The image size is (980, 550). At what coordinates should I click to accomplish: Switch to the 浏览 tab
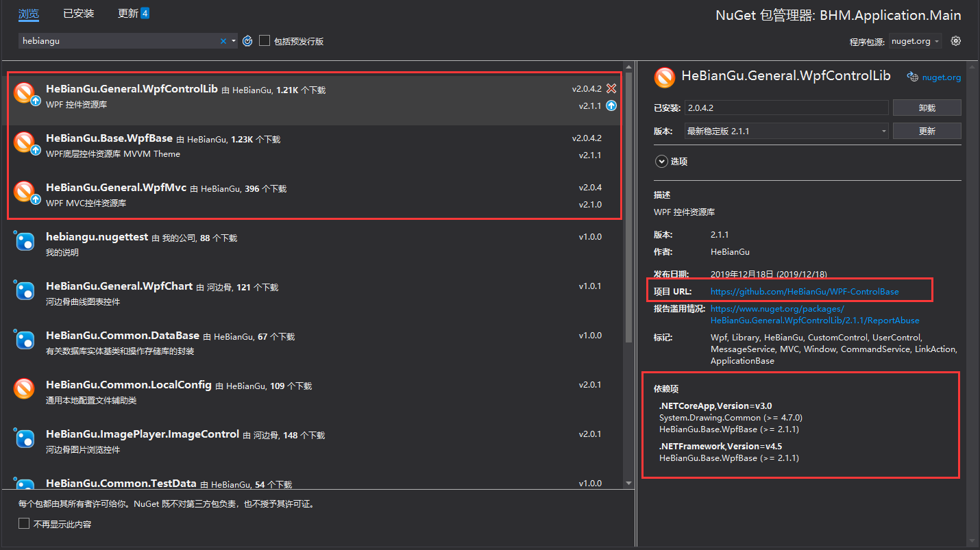(29, 14)
